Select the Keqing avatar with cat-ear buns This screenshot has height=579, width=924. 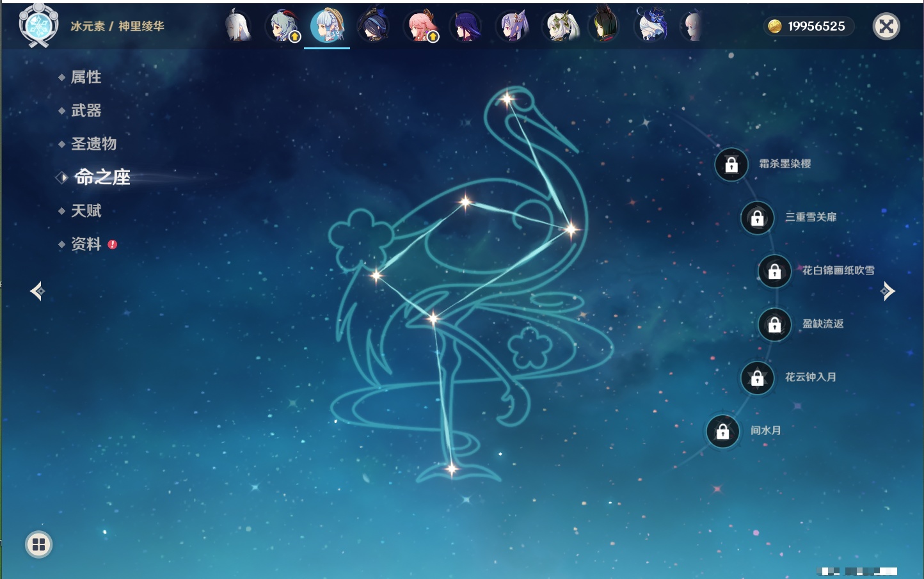click(x=513, y=27)
